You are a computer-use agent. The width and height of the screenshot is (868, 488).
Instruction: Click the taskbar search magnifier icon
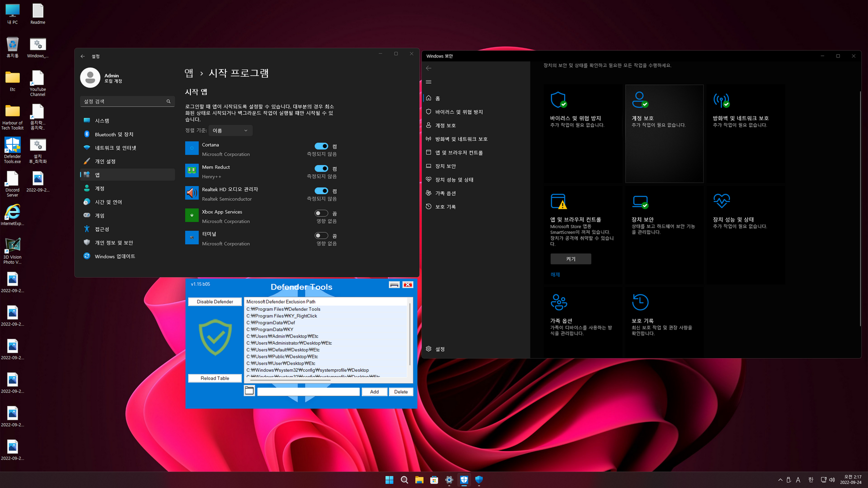point(404,480)
